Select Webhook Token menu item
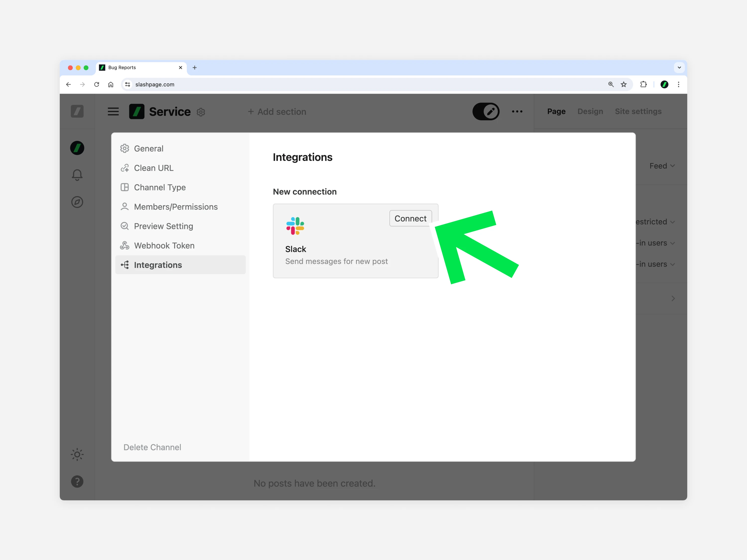The image size is (747, 560). click(180, 245)
